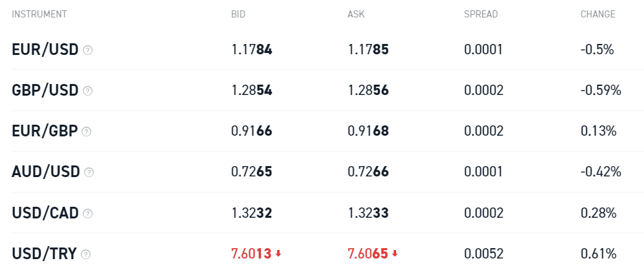Click the help icon beside EUR/USD
This screenshot has width=644, height=274.
click(87, 50)
